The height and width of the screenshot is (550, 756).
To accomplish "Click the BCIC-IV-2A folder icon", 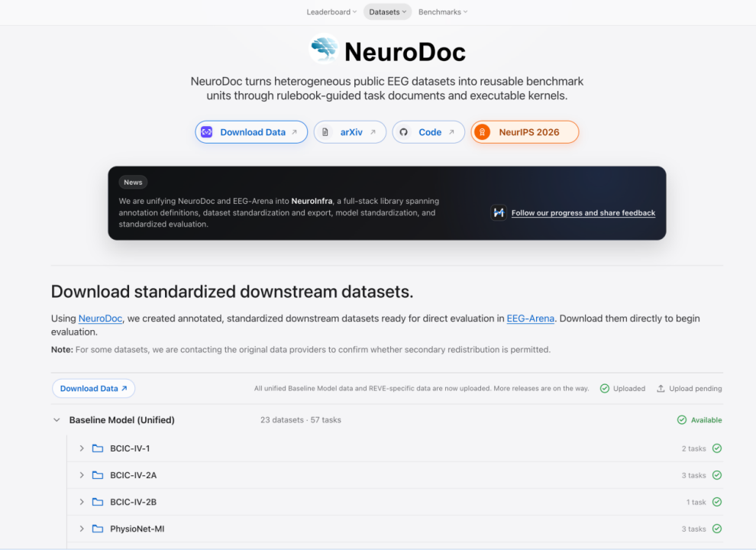I will (98, 475).
